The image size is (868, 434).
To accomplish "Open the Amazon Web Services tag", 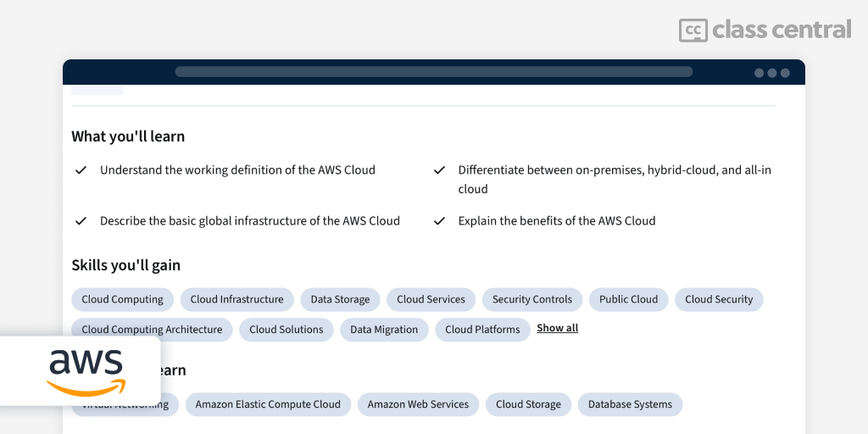I will click(418, 404).
